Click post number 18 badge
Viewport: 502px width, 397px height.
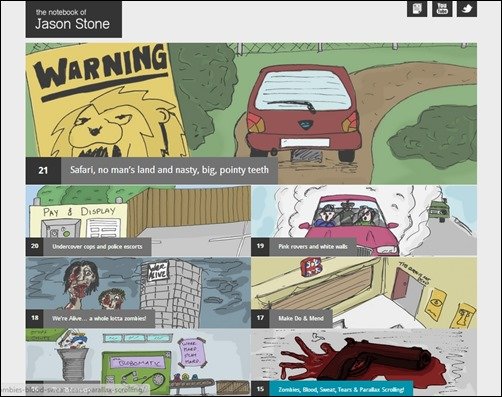click(34, 318)
